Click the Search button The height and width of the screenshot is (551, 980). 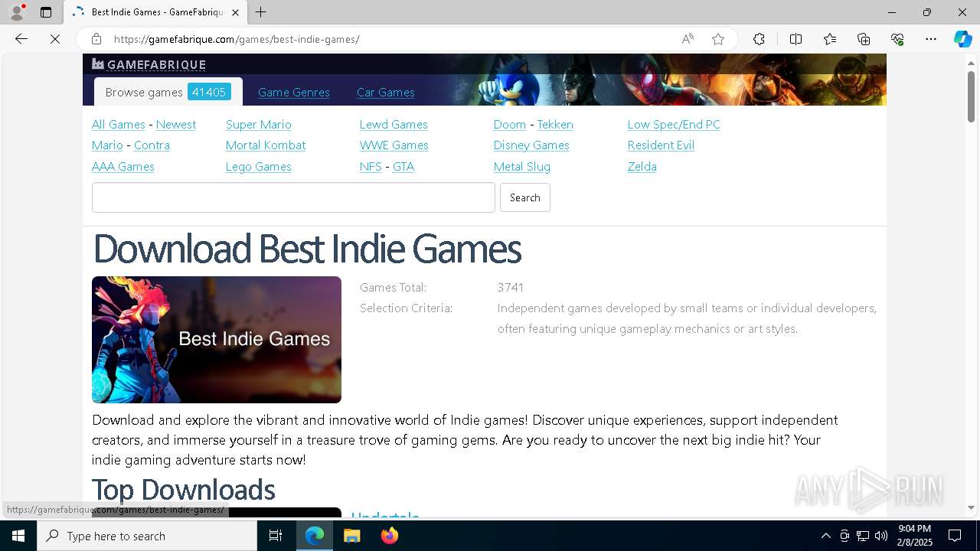tap(525, 197)
